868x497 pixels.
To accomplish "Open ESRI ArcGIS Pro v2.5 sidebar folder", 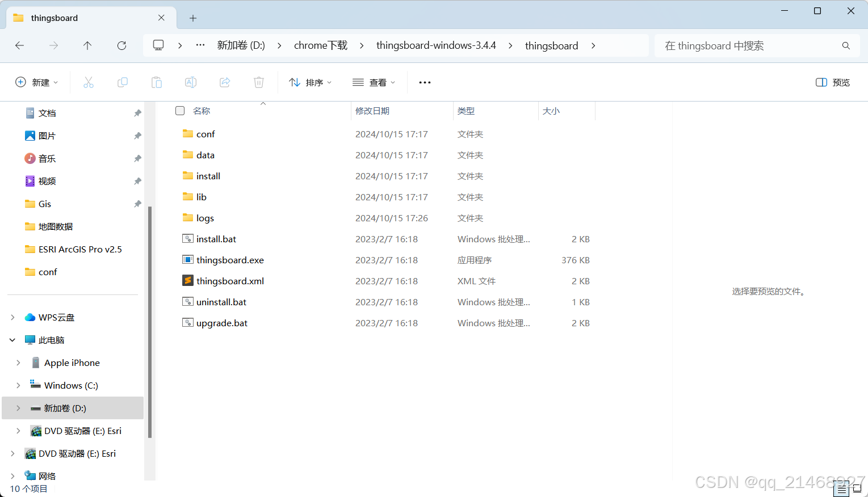I will click(x=80, y=249).
